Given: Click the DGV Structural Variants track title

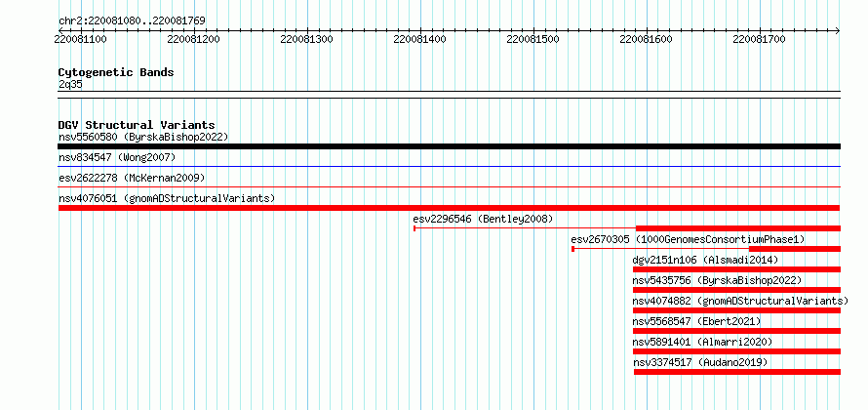Looking at the screenshot, I should [x=137, y=125].
